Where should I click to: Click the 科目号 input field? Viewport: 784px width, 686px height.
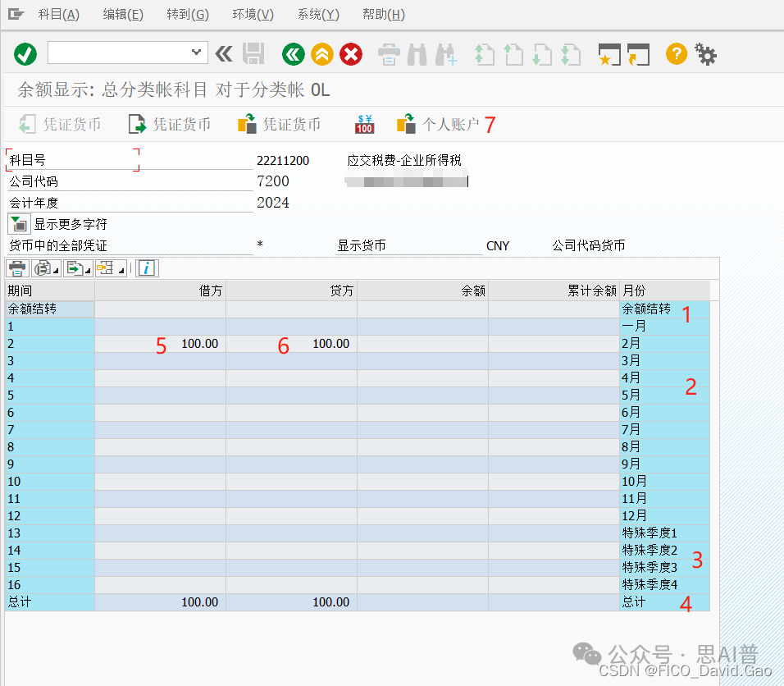(71, 158)
